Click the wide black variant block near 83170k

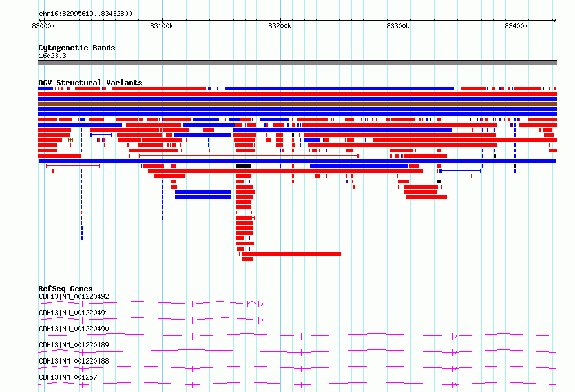point(244,166)
